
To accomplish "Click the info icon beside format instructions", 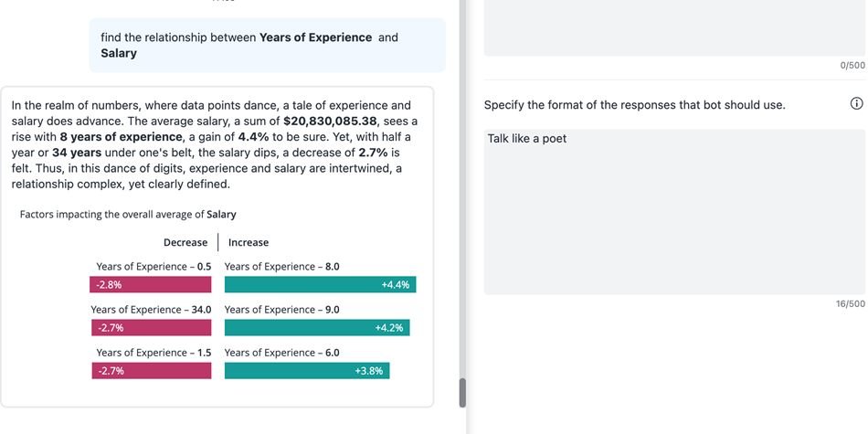I will (x=856, y=103).
